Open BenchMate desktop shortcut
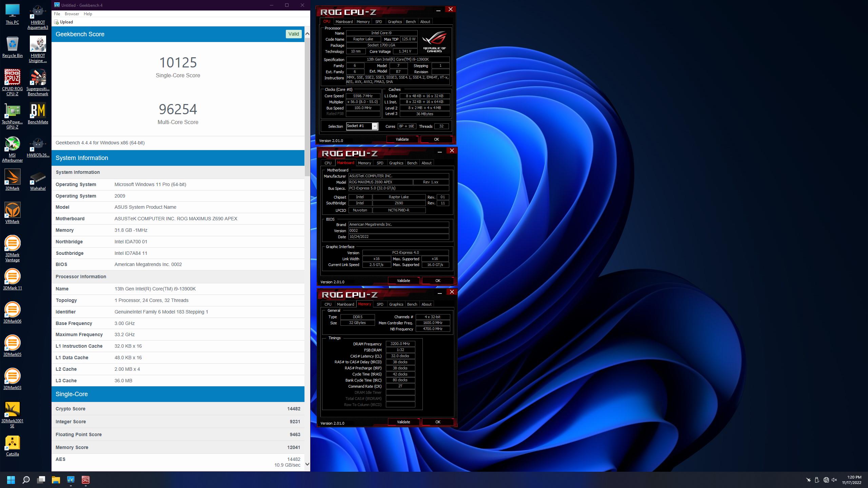 38,113
